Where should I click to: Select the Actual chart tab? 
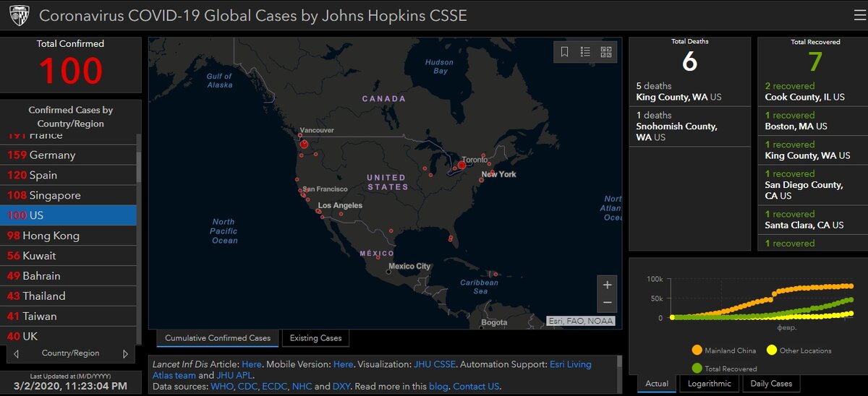[x=657, y=384]
